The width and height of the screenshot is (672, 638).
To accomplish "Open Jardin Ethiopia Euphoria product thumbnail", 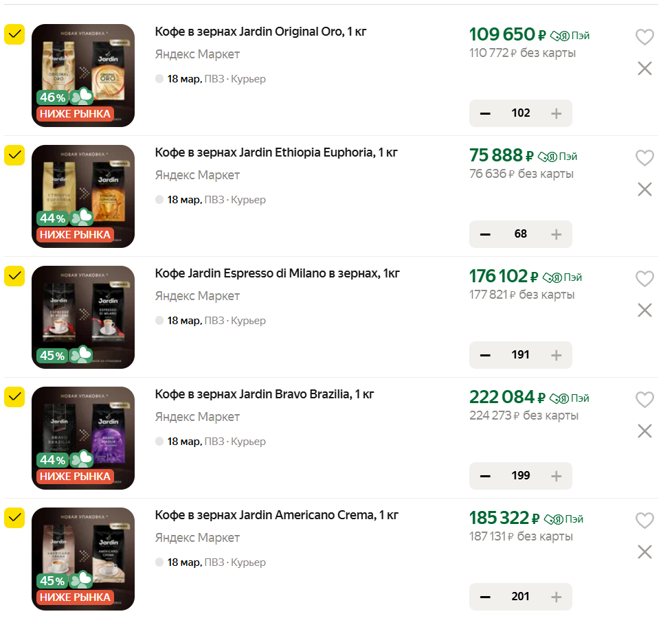I will 83,196.
